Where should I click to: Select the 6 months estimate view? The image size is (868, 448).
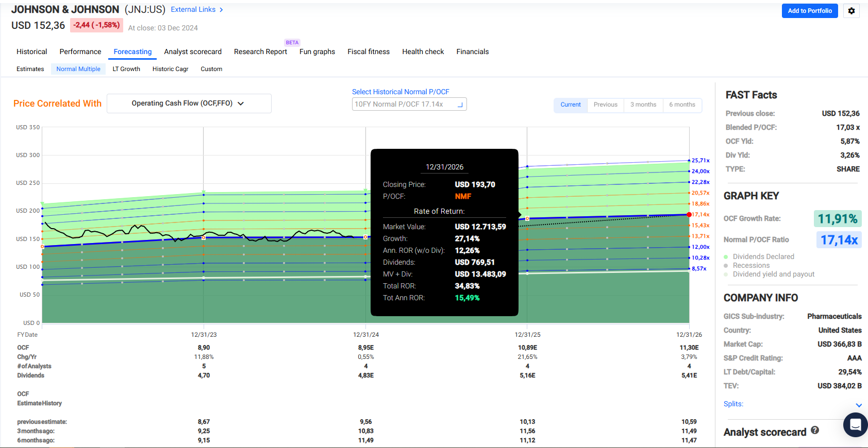[x=682, y=105]
